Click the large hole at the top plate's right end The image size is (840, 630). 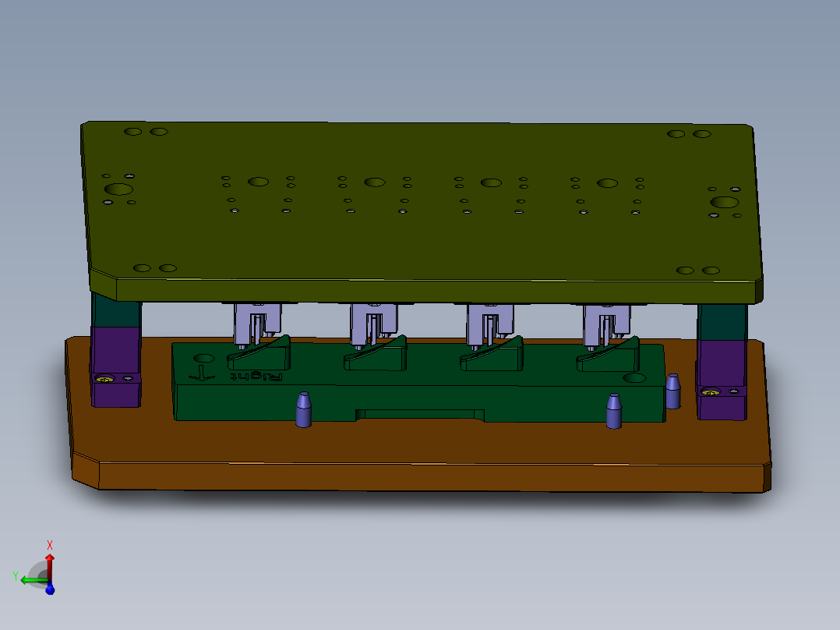pyautogui.click(x=725, y=202)
